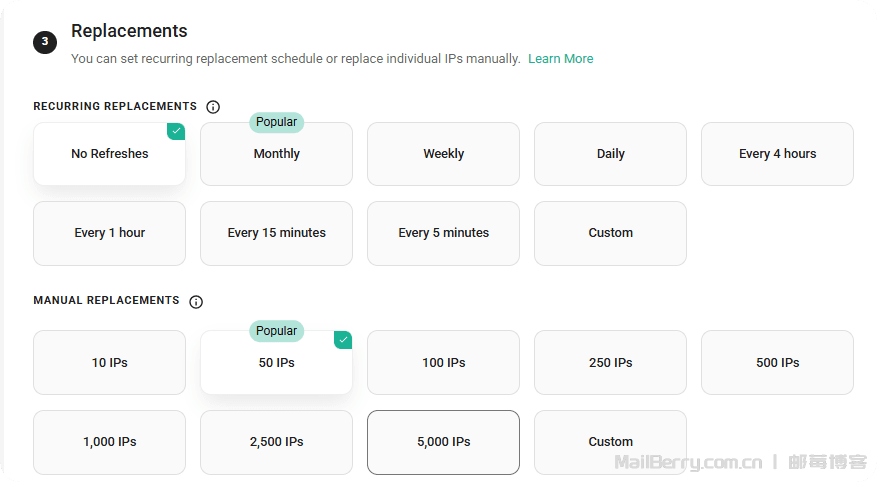Pick Every 5 minutes refresh
Image resolution: width=877 pixels, height=482 pixels.
coord(443,233)
